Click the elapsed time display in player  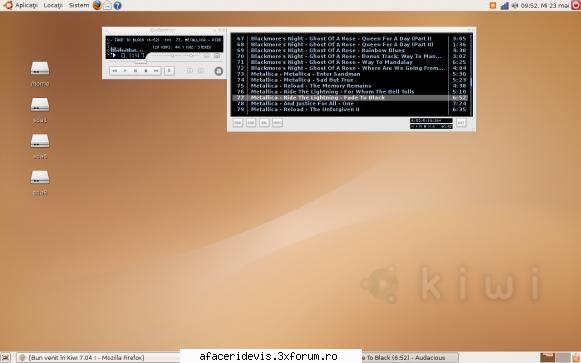[x=132, y=56]
